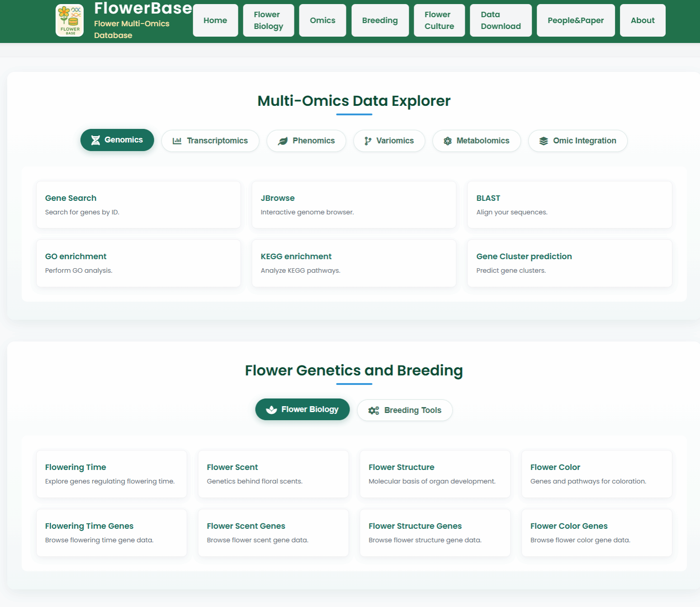
Task: Open KEGG enrichment analysis card
Action: pos(354,263)
